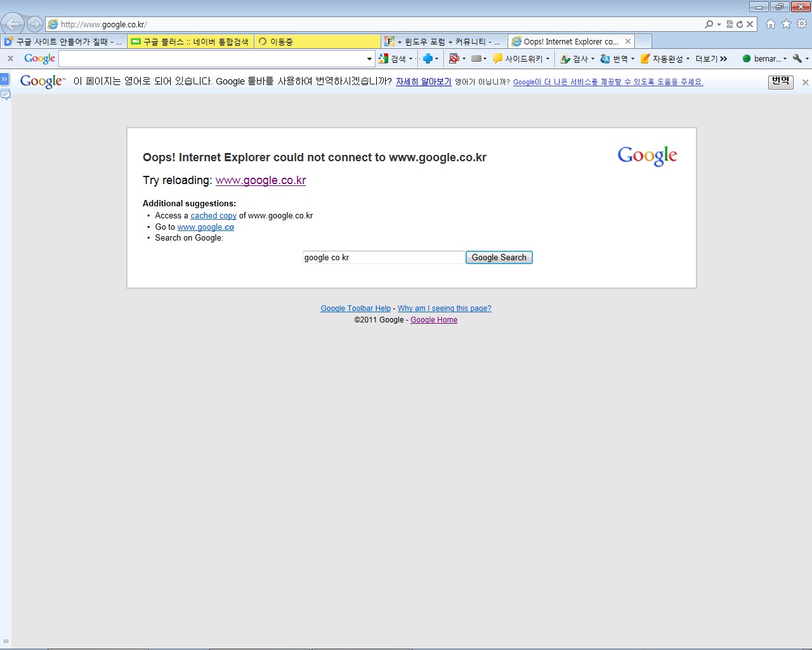Open the 'Why am I seeing this page?' link
812x650 pixels.
444,308
